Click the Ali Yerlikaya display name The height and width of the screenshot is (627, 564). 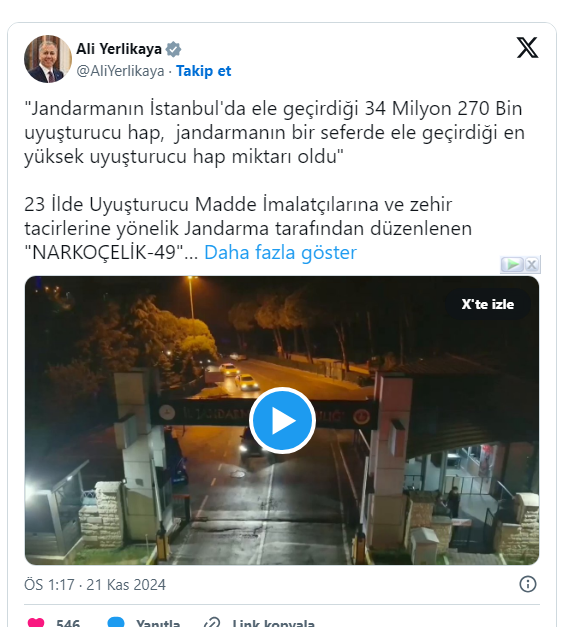[119, 49]
